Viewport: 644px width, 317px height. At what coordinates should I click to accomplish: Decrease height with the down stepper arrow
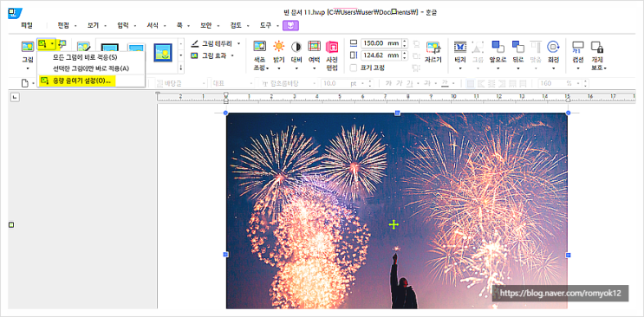click(x=405, y=58)
